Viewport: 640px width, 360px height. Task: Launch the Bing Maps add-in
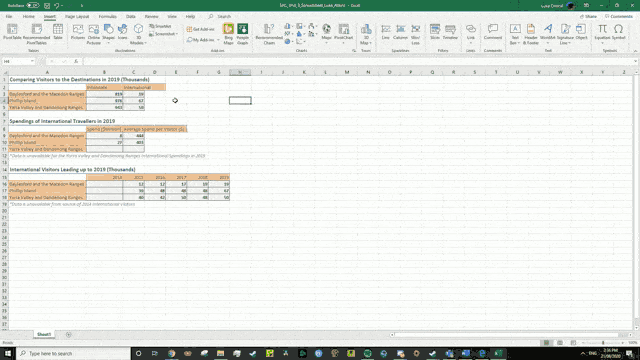coord(229,34)
